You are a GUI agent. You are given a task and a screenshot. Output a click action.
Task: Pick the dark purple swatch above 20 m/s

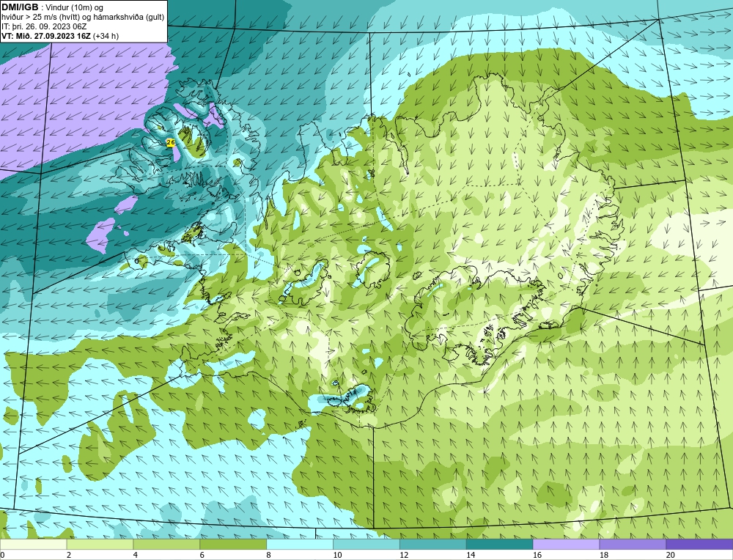(699, 545)
